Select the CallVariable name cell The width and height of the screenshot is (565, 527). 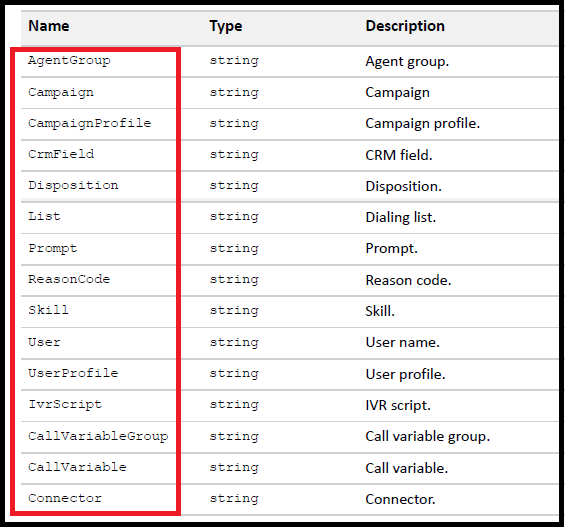pos(77,467)
